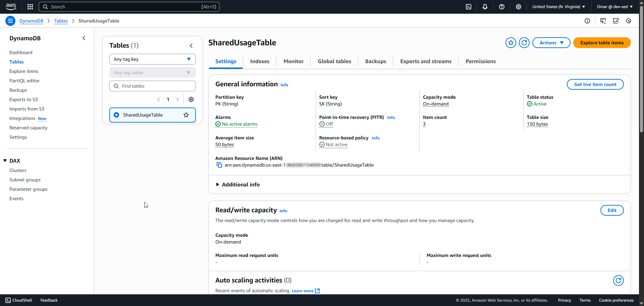Click the CloudShell icon in the footer
The height and width of the screenshot is (306, 644).
8,300
